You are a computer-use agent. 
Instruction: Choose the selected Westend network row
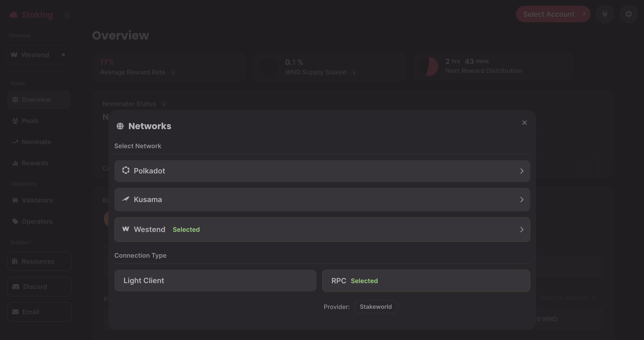point(322,229)
